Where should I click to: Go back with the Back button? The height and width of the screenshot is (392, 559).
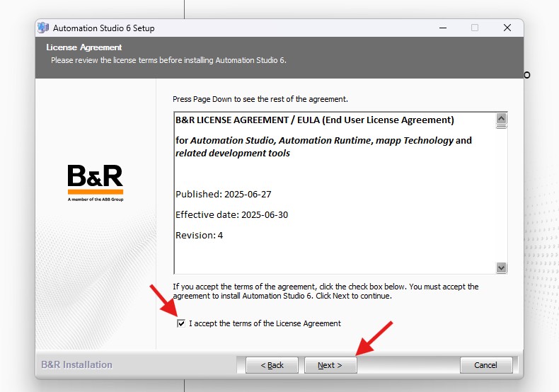[x=272, y=365]
